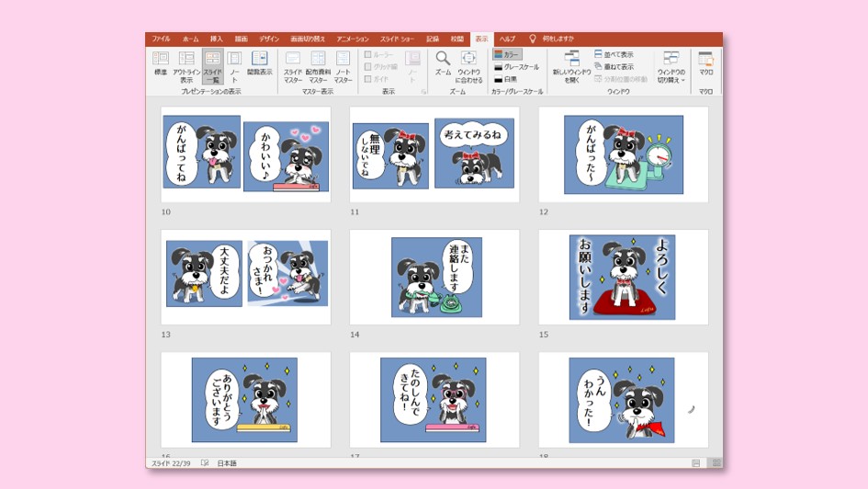
Task: Click the Notes (ノート) button in Show group
Action: [x=412, y=66]
